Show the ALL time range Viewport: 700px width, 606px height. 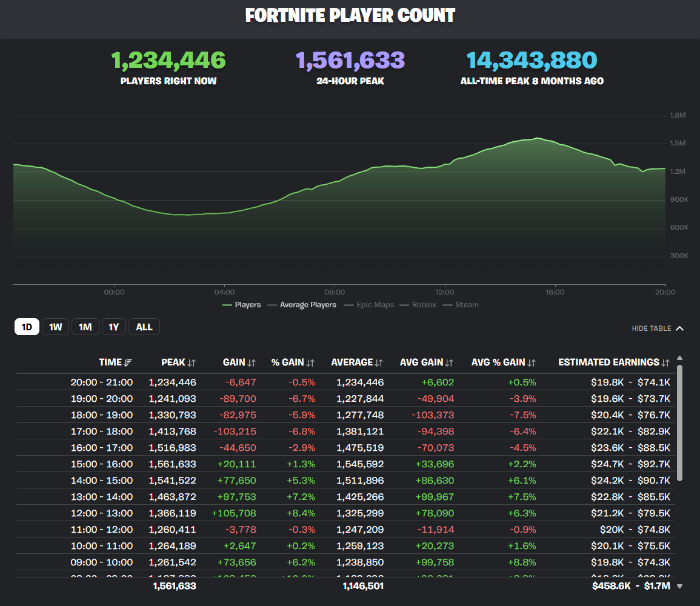(x=144, y=327)
